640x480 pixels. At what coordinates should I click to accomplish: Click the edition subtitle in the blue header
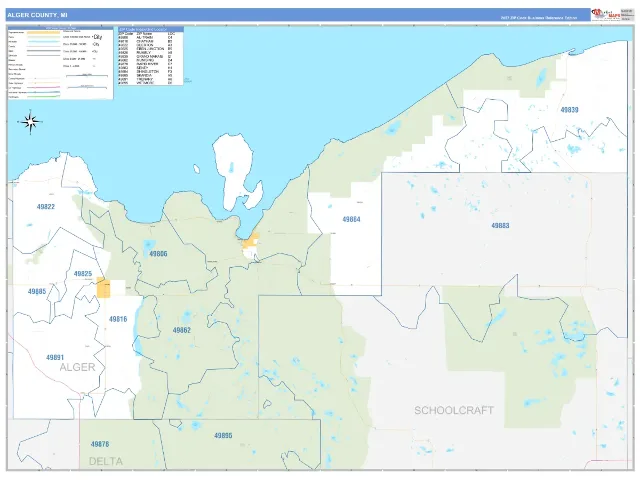coord(539,18)
